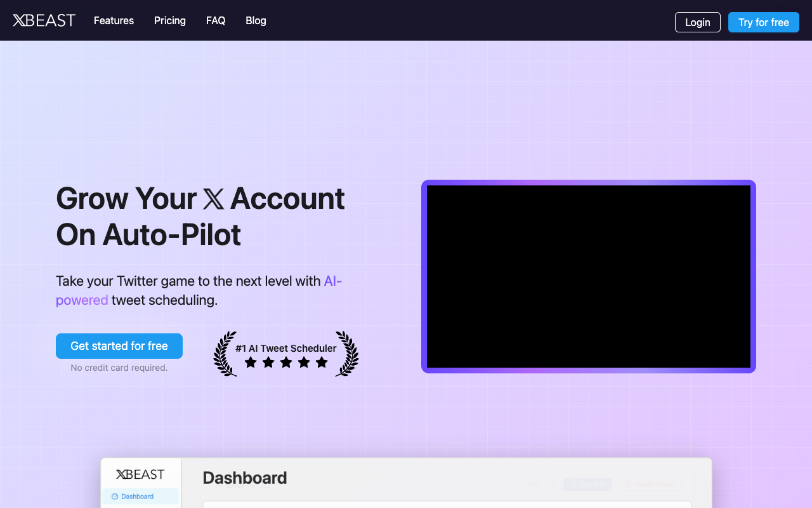812x508 pixels.
Task: Click the X logo in the headline
Action: (213, 199)
